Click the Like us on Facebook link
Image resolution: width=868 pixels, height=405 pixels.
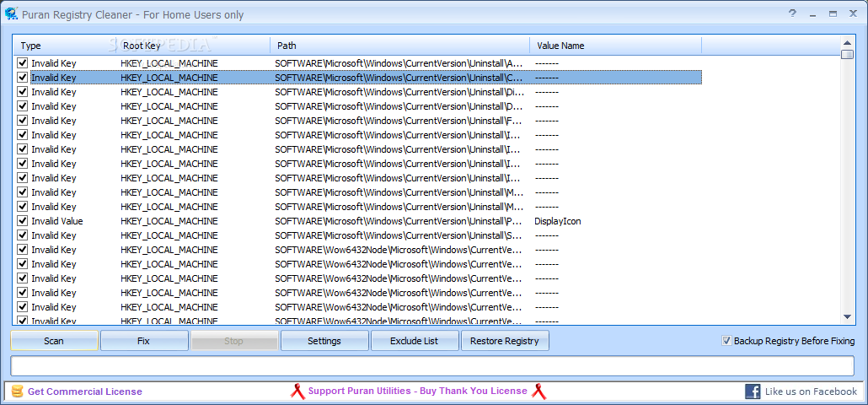pyautogui.click(x=811, y=391)
